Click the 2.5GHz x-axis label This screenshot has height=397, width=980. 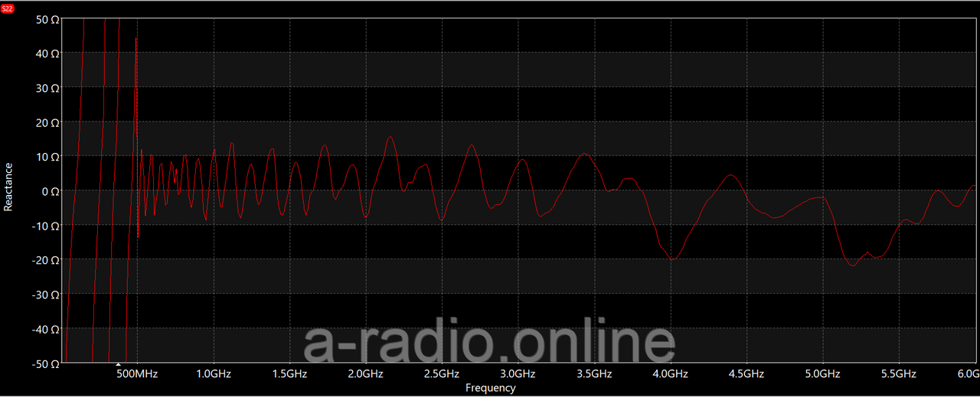click(x=443, y=374)
